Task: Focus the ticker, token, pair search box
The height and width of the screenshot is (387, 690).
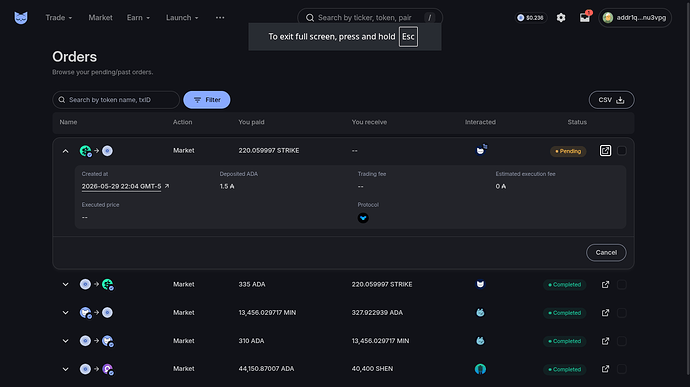Action: coord(370,18)
